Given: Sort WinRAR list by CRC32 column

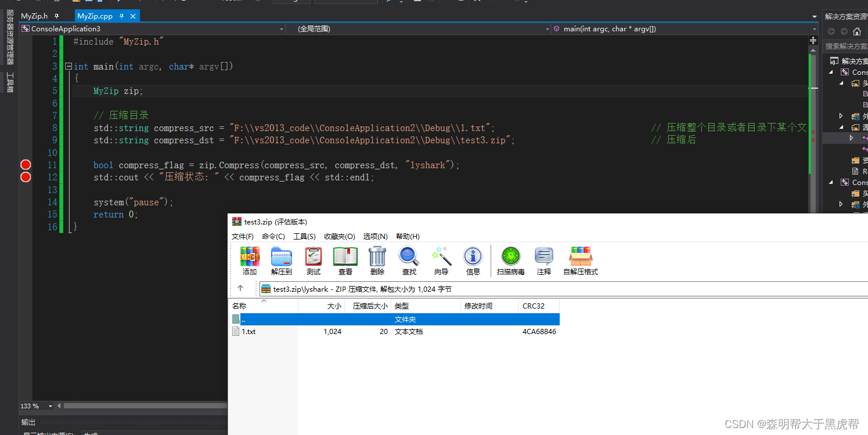Looking at the screenshot, I should tap(539, 306).
